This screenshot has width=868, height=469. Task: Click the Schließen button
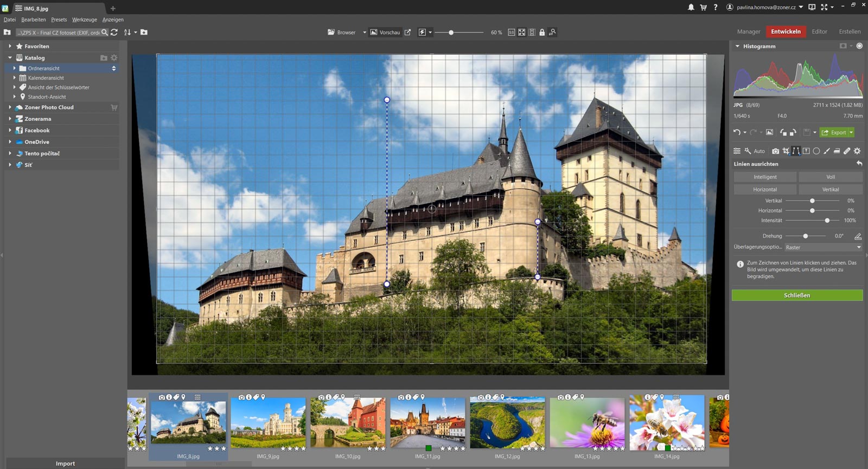[797, 295]
